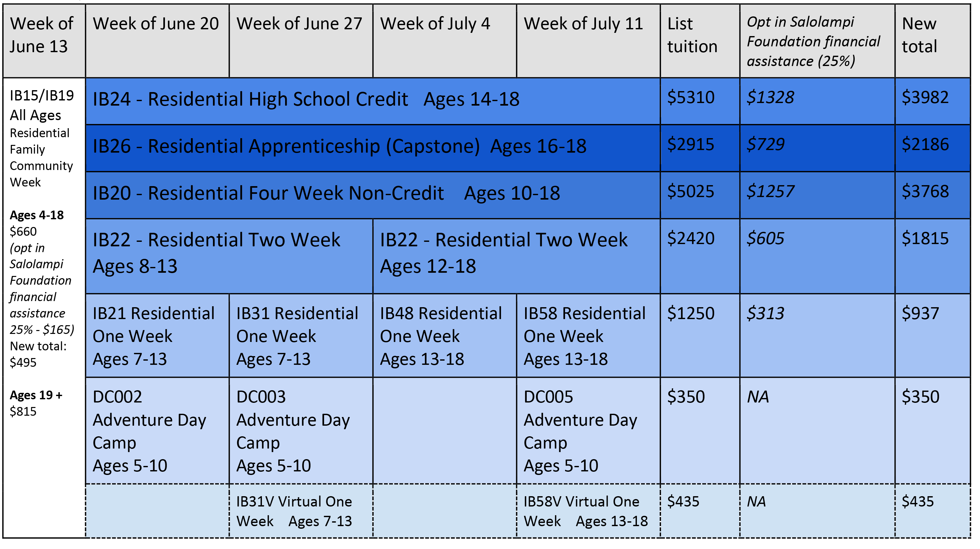Click the DC003 Adventure Day Camp cell

coord(293,431)
